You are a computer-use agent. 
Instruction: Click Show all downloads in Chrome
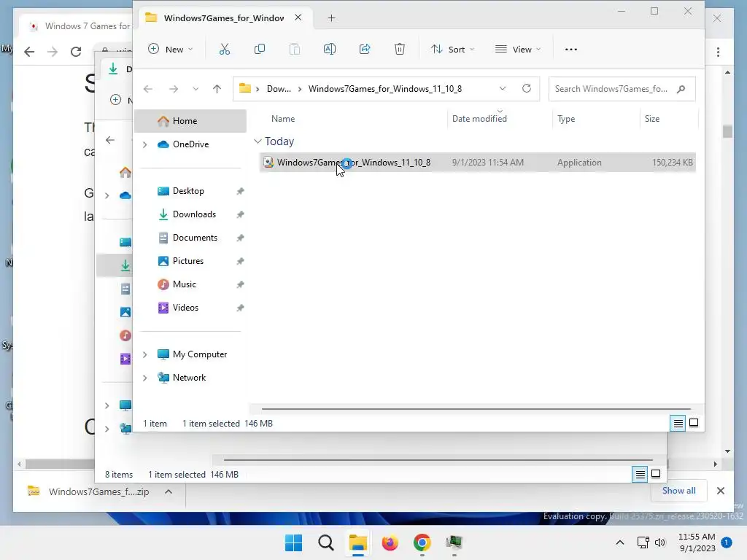point(679,491)
